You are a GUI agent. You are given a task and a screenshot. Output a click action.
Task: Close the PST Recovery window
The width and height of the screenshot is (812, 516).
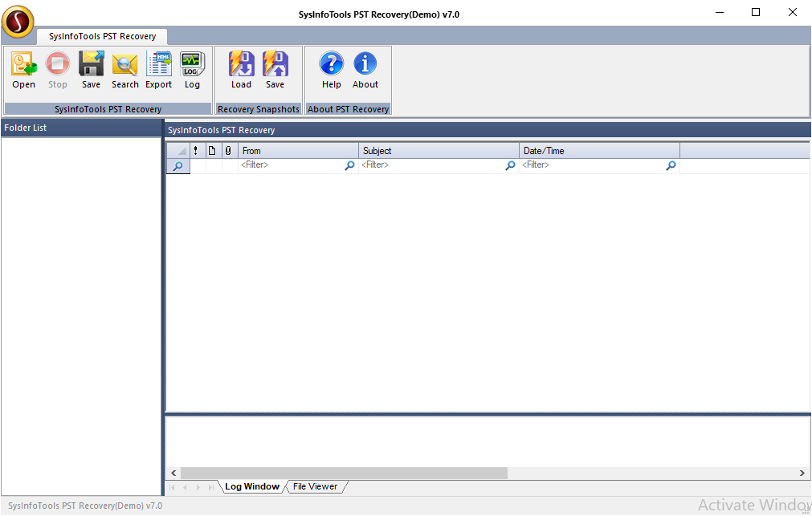(792, 12)
